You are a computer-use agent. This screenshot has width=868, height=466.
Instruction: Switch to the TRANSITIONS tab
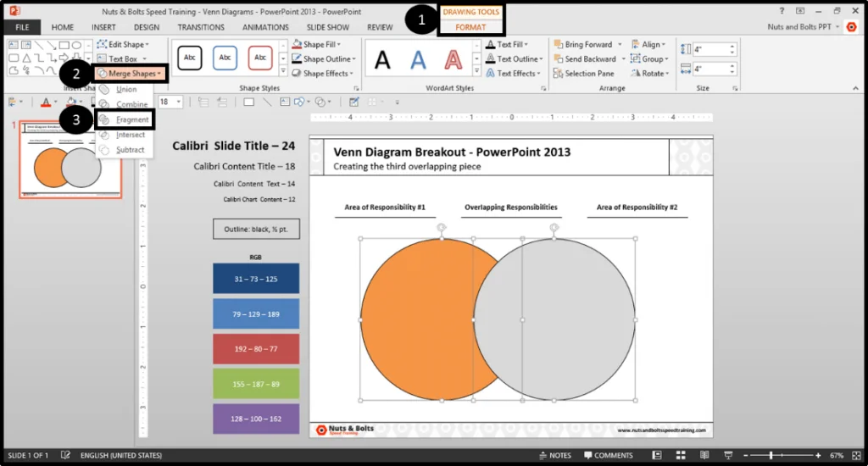pyautogui.click(x=201, y=27)
